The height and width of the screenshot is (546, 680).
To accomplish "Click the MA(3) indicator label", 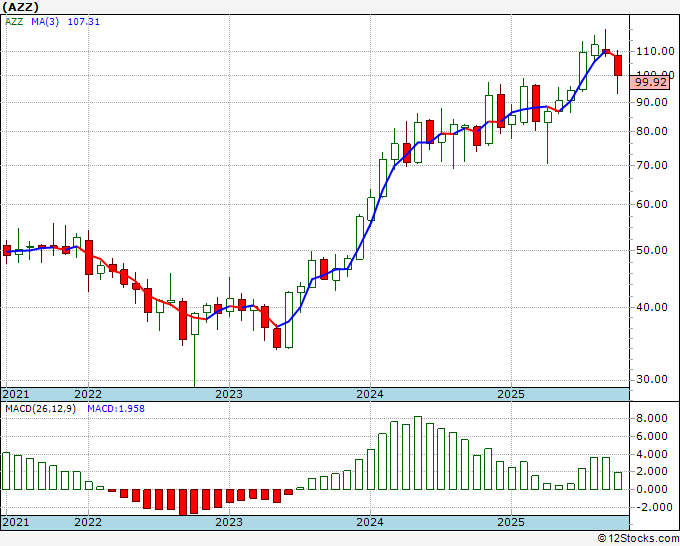I will tap(45, 22).
